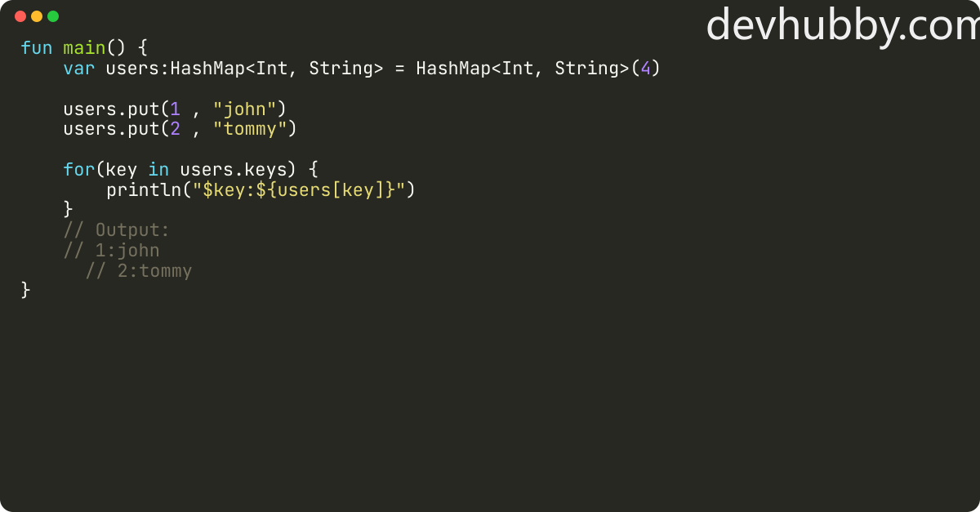The height and width of the screenshot is (512, 980).
Task: Click the 'in' keyword of loop
Action: tap(159, 170)
